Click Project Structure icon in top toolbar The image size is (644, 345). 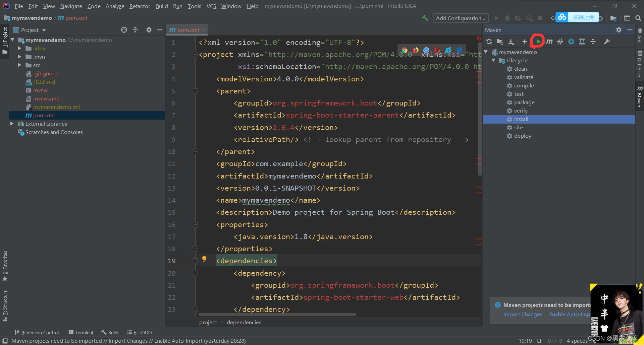(x=613, y=18)
